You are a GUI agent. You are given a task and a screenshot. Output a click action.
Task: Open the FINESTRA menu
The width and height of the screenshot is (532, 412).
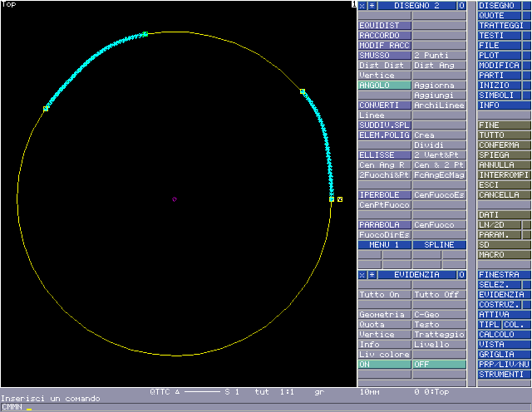click(505, 275)
